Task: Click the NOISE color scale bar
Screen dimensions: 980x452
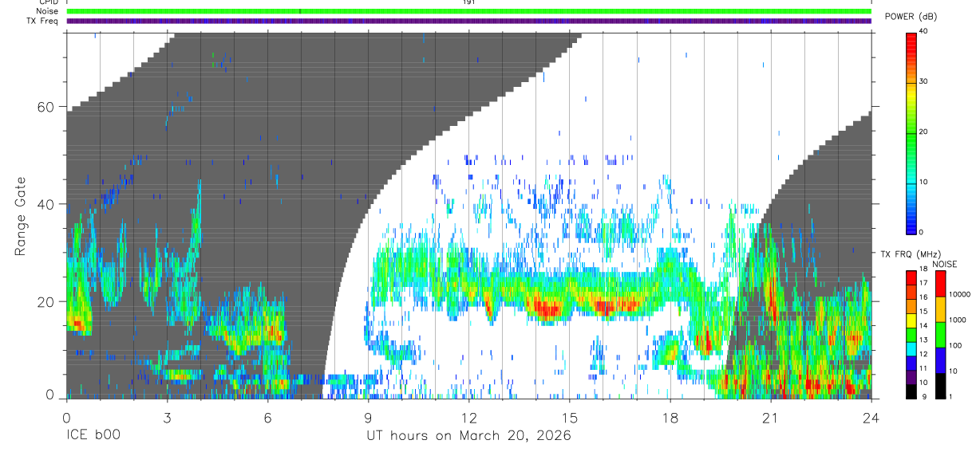Action: pos(939,335)
